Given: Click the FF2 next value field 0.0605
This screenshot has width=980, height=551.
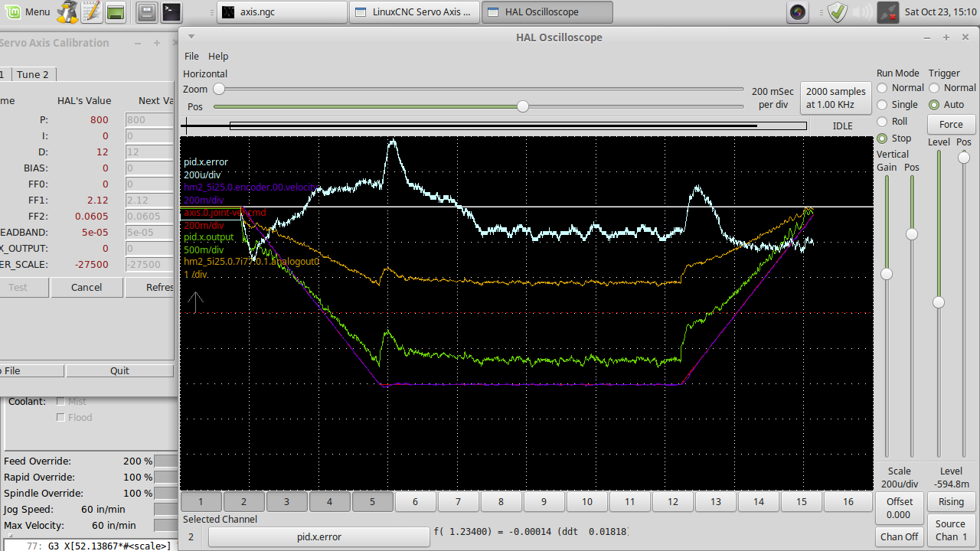Looking at the screenshot, I should click(x=149, y=217).
